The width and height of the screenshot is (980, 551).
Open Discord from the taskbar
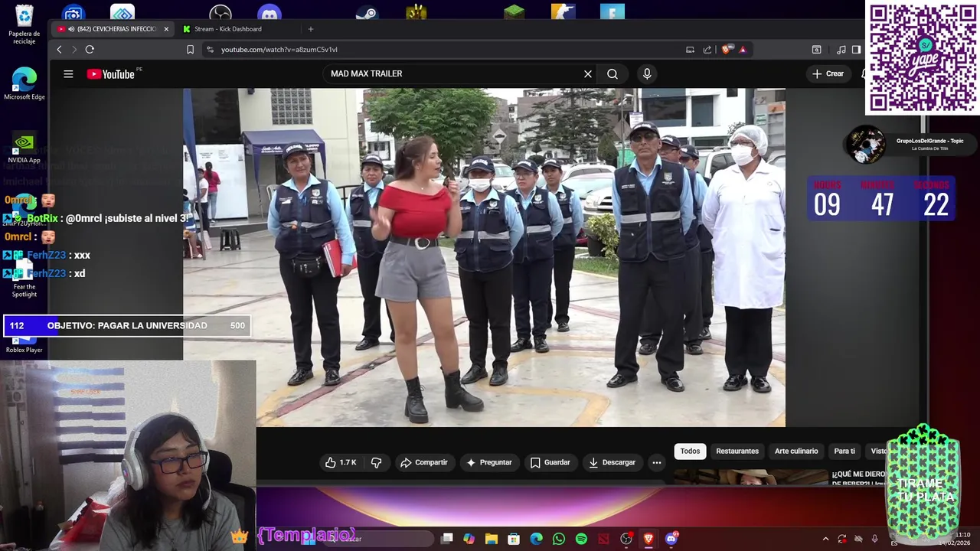[671, 539]
